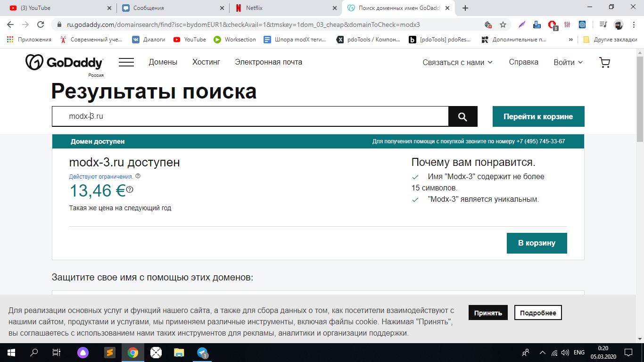
Task: Open the media control playlist icon
Action: click(603, 25)
